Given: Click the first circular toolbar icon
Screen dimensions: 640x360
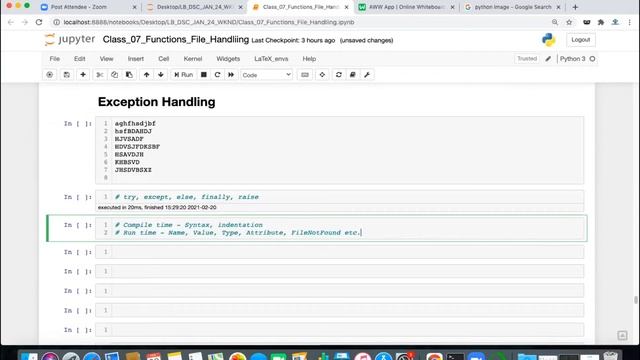Looking at the screenshot, I should click(50, 75).
